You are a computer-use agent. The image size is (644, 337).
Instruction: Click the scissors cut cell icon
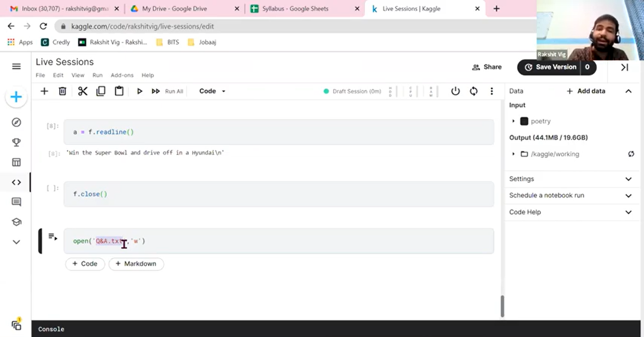(x=83, y=91)
